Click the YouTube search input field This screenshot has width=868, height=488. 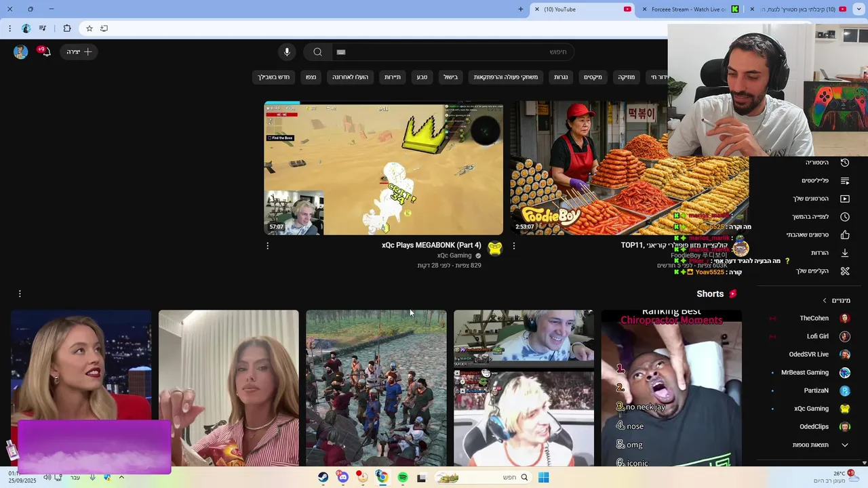[x=452, y=52]
